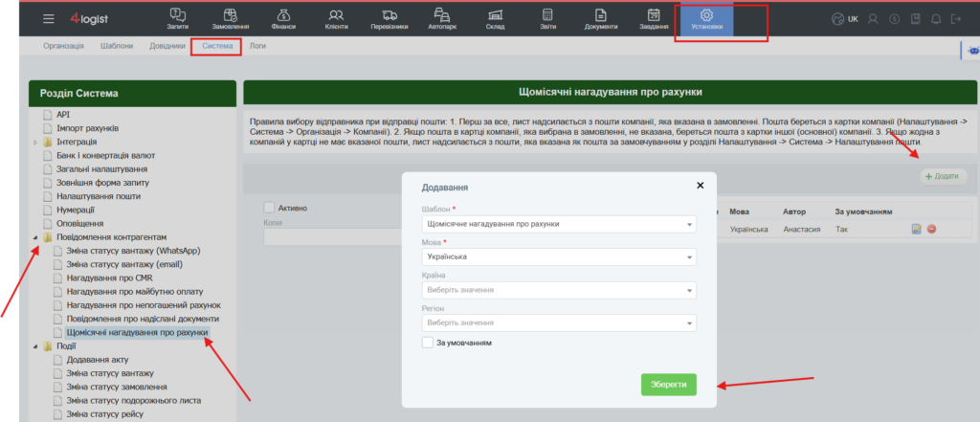The height and width of the screenshot is (422, 980).
Task: Click the notifications bell icon
Action: pyautogui.click(x=936, y=19)
